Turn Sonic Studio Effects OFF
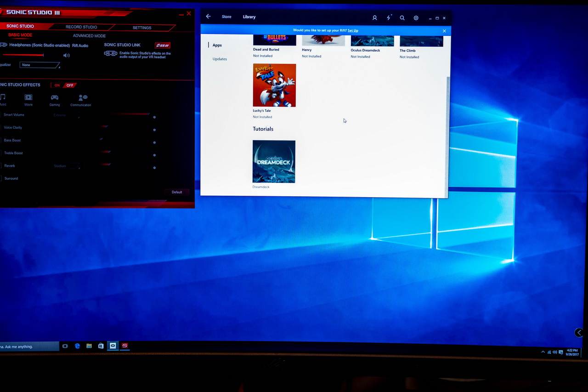This screenshot has width=588, height=392. 70,85
